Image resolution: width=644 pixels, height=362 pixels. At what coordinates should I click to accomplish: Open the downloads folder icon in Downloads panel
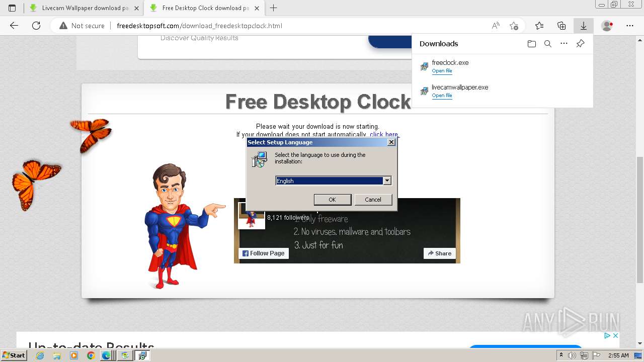(532, 44)
